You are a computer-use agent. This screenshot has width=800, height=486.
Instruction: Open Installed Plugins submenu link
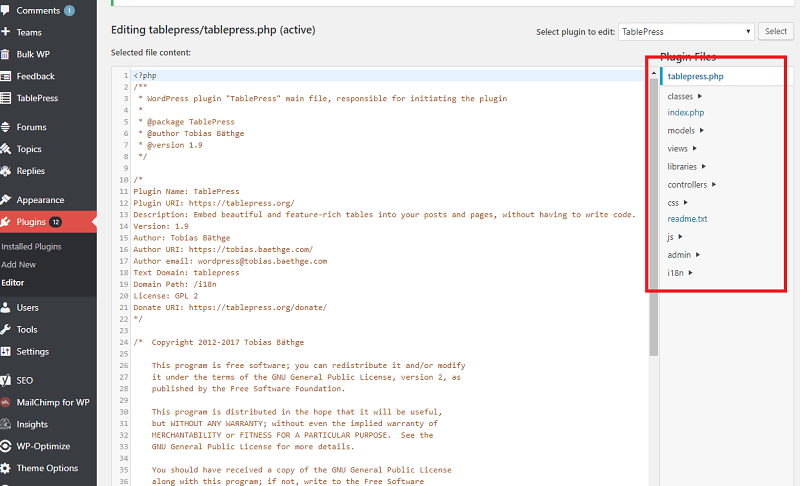tap(31, 247)
